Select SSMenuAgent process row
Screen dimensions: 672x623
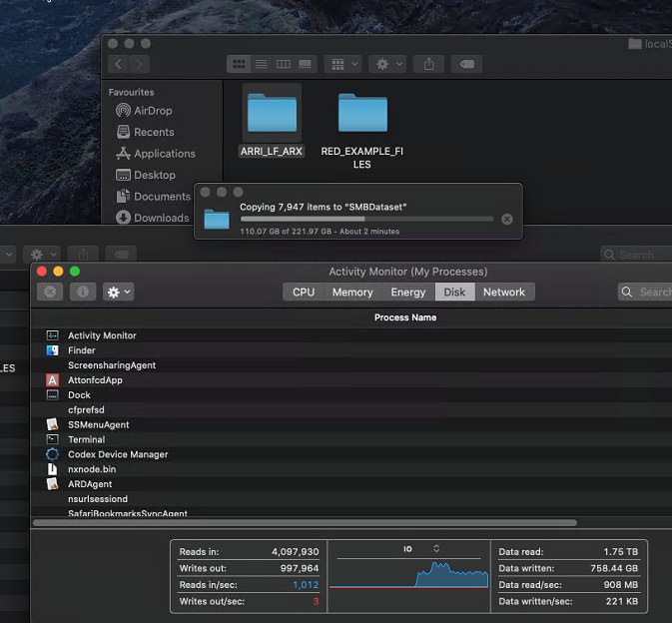(351, 424)
